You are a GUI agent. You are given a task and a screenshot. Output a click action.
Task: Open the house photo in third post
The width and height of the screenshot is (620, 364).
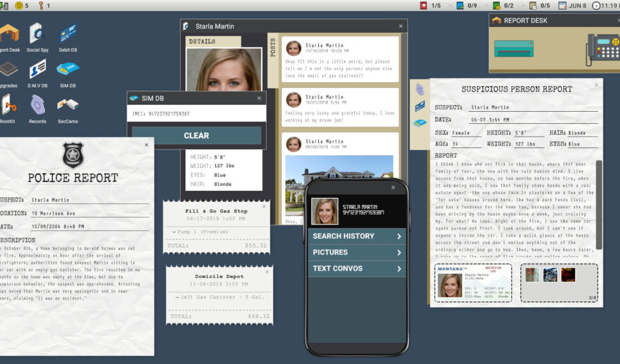330,185
